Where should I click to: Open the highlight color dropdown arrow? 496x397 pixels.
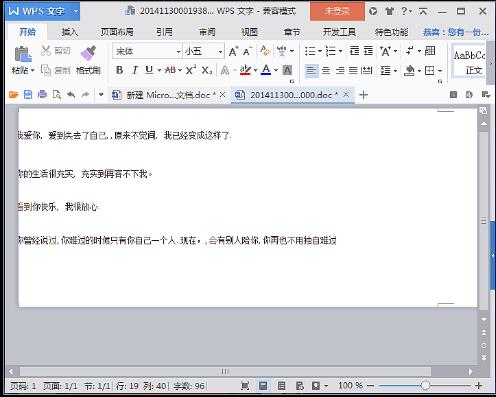[x=255, y=70]
